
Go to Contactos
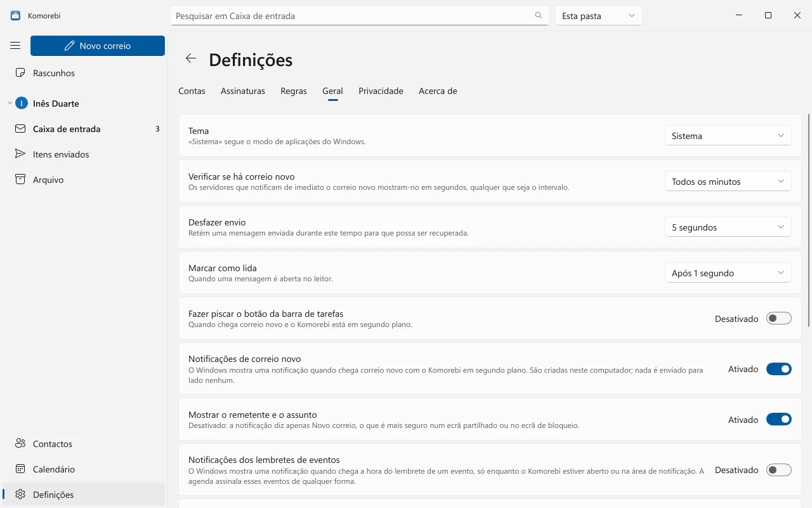(x=84, y=444)
